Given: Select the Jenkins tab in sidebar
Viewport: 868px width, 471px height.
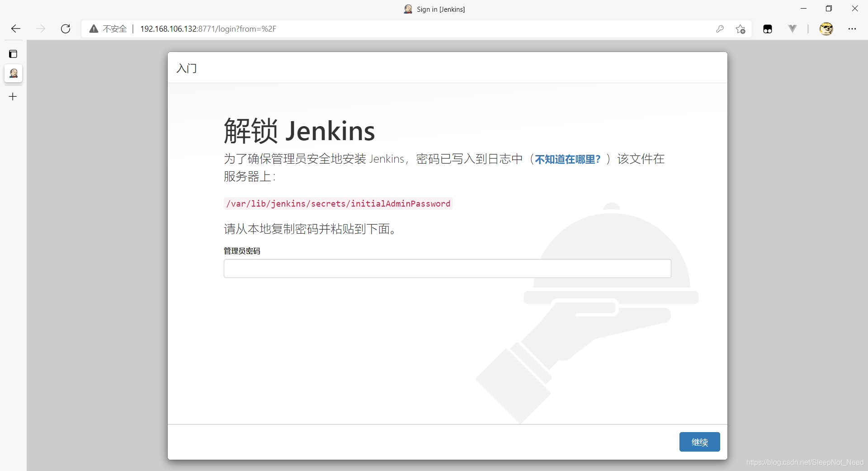Looking at the screenshot, I should (14, 73).
